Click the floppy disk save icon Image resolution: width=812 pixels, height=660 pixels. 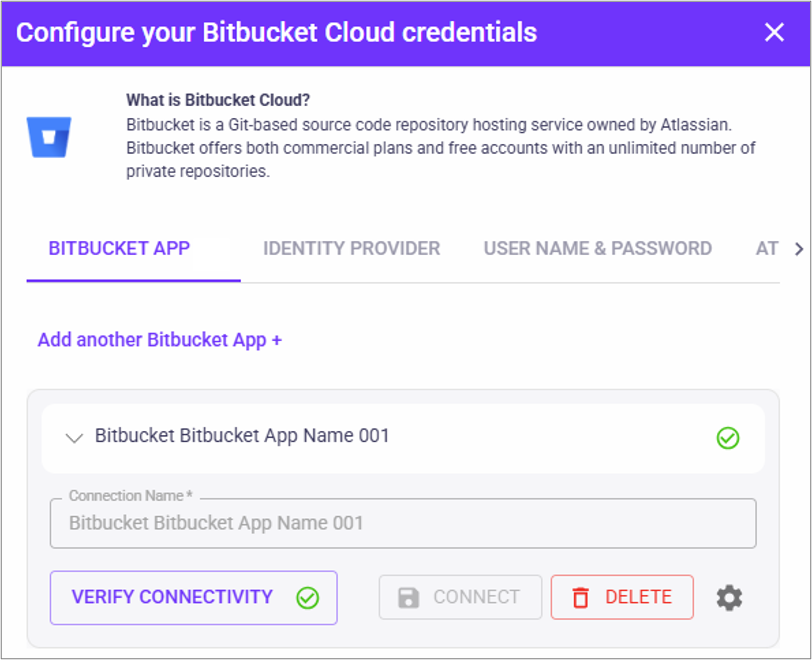[408, 598]
